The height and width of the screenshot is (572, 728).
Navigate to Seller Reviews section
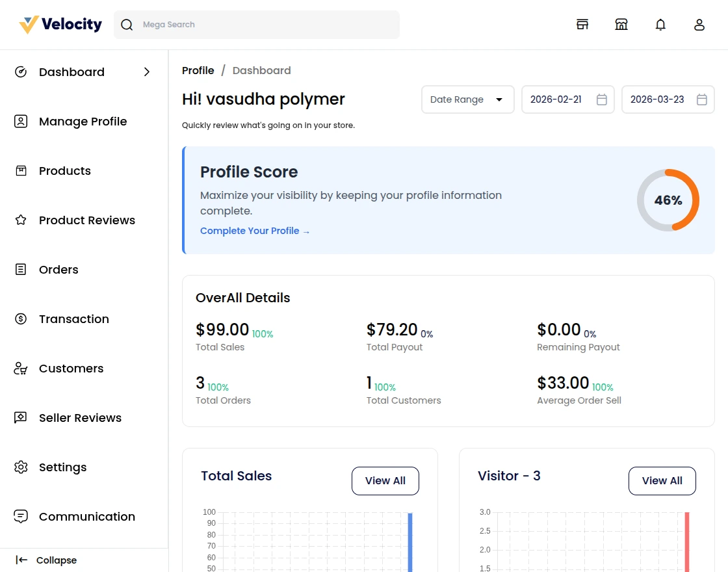click(x=80, y=417)
